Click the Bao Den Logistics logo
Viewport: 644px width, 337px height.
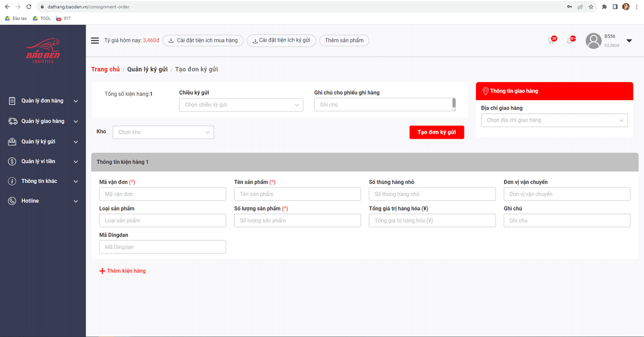click(43, 51)
